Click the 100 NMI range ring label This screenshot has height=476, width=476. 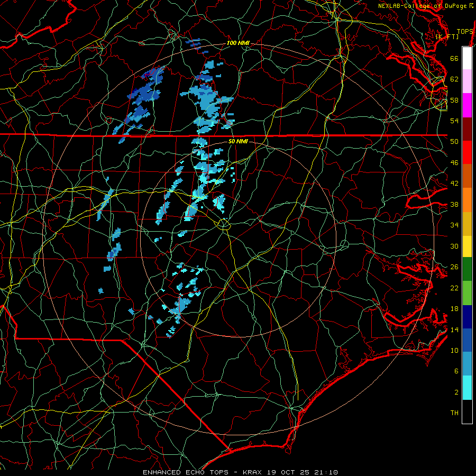pos(238,43)
